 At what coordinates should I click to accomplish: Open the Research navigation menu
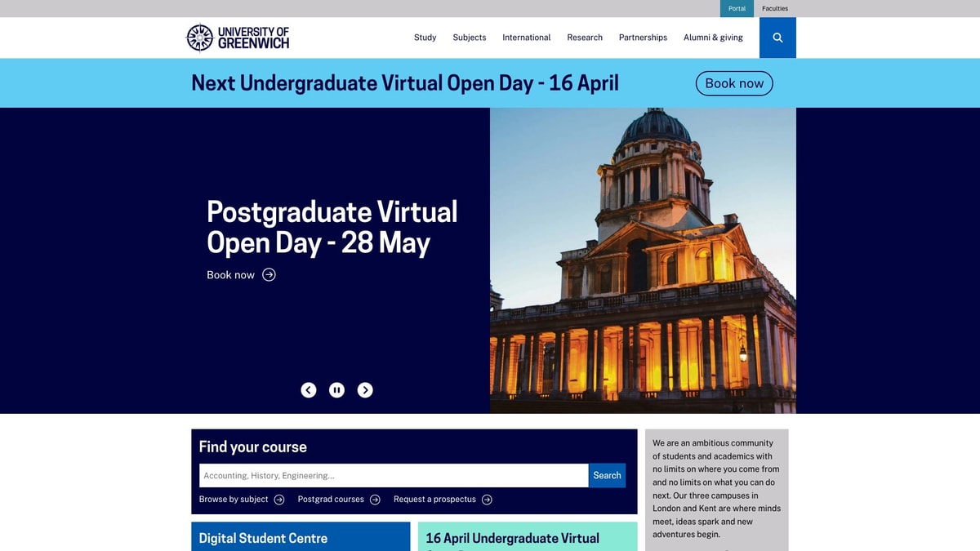pos(585,38)
